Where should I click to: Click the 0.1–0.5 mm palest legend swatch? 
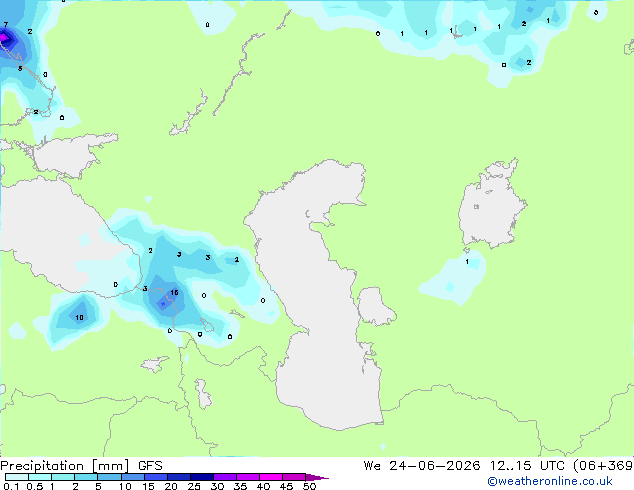(x=17, y=477)
